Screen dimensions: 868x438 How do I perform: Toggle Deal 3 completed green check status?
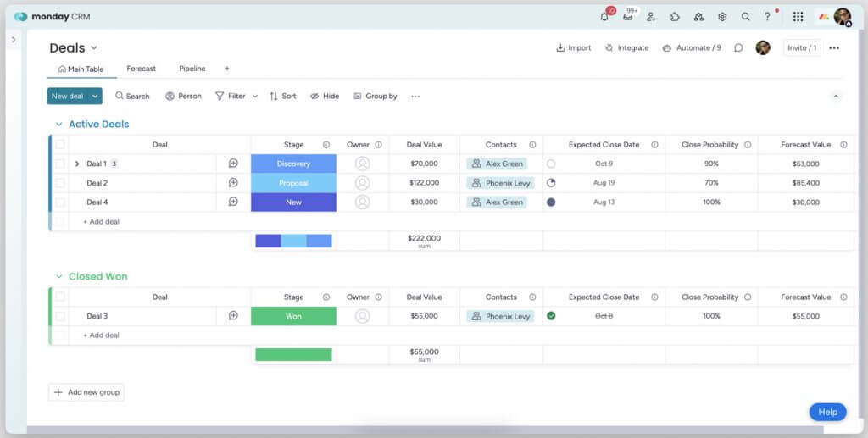[551, 316]
